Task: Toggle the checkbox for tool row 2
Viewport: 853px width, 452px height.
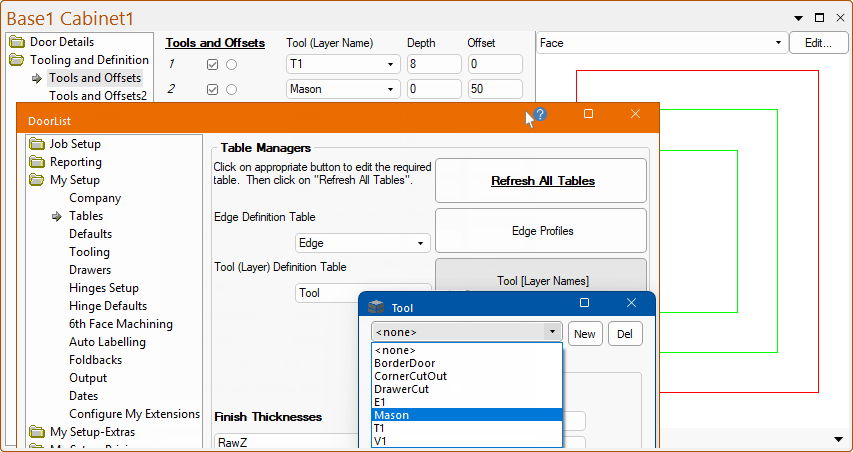Action: point(213,89)
